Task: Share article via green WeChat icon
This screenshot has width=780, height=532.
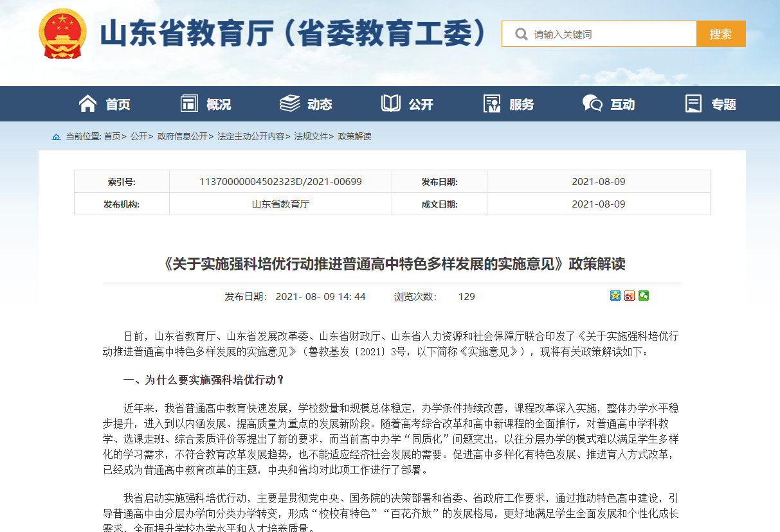Action: pos(644,296)
